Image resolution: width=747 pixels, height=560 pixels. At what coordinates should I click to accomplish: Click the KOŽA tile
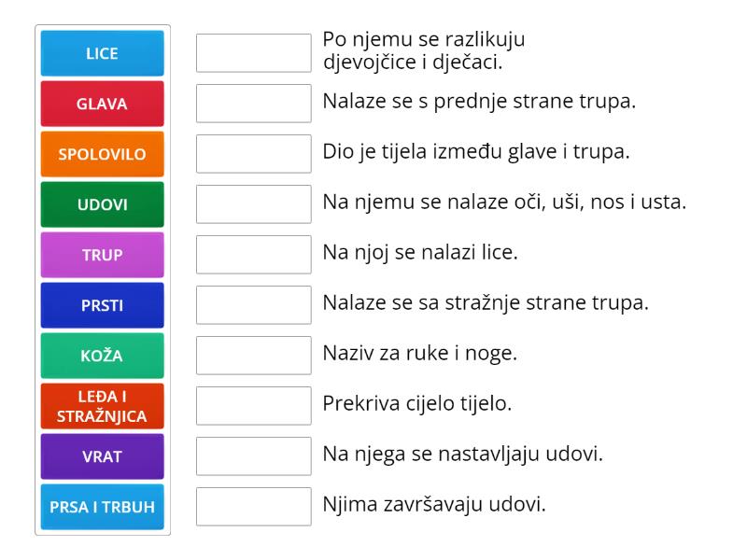102,356
